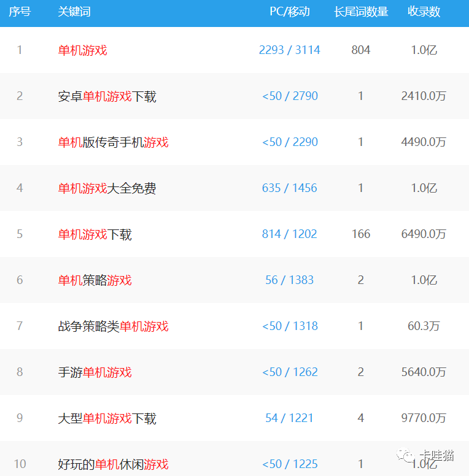Select long-tail count 2 for 单机策略游戏
Image resolution: width=469 pixels, height=476 pixels.
(360, 280)
